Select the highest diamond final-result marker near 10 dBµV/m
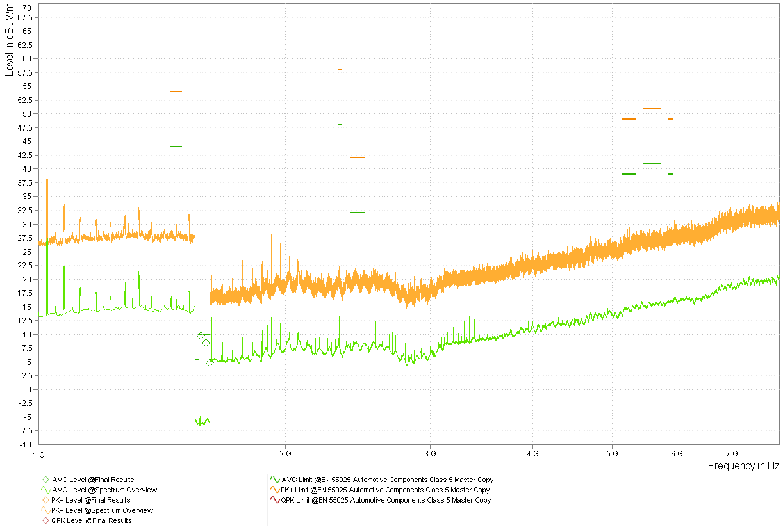The height and width of the screenshot is (532, 783). 201,335
